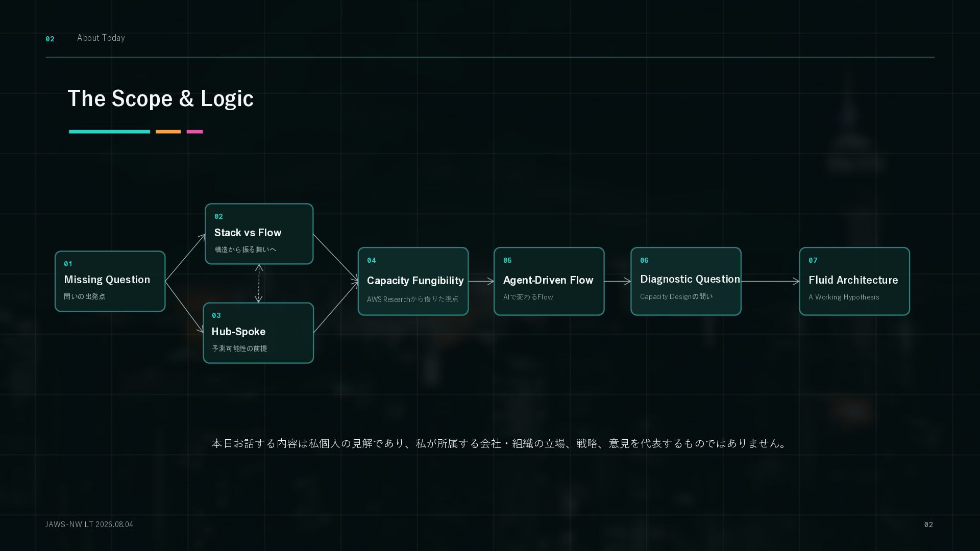The height and width of the screenshot is (551, 980).
Task: Click the number 01 in the Missing Question card
Action: [68, 264]
